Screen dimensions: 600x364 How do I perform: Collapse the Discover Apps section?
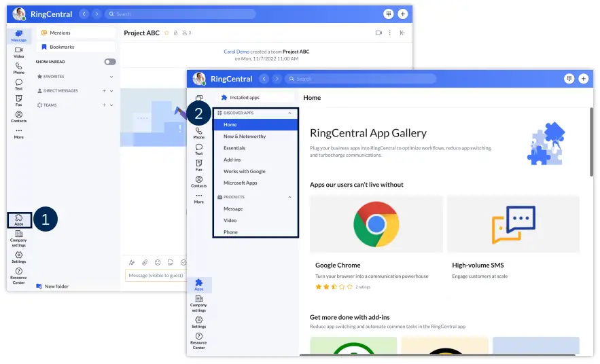tap(289, 113)
